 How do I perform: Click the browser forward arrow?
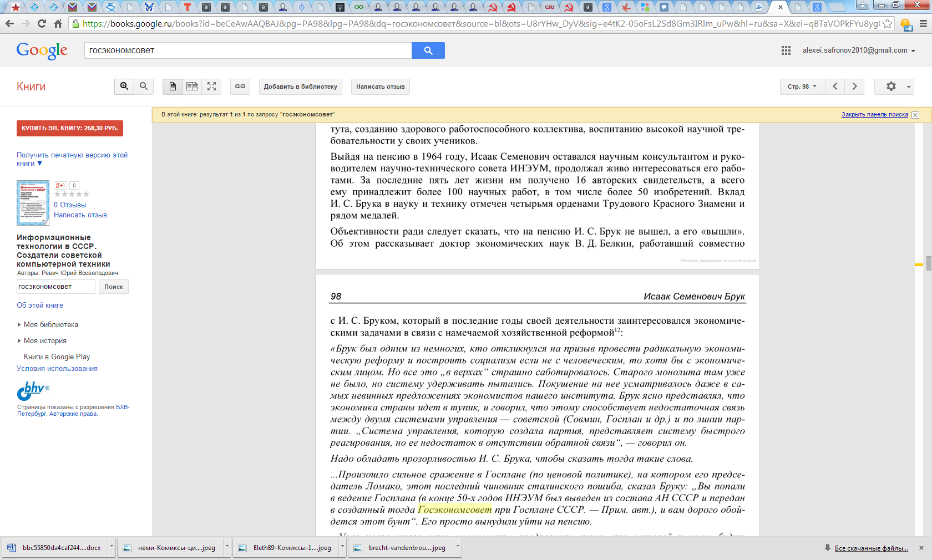point(26,23)
